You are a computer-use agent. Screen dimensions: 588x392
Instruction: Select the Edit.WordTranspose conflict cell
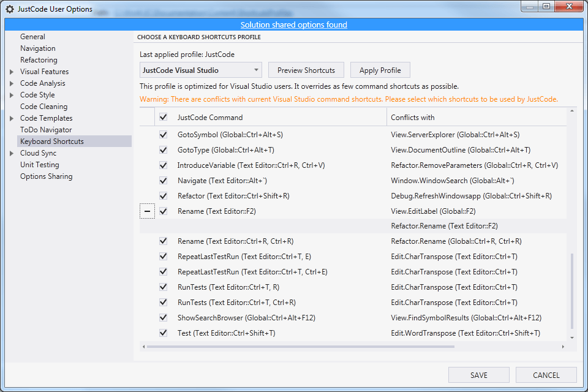click(466, 333)
